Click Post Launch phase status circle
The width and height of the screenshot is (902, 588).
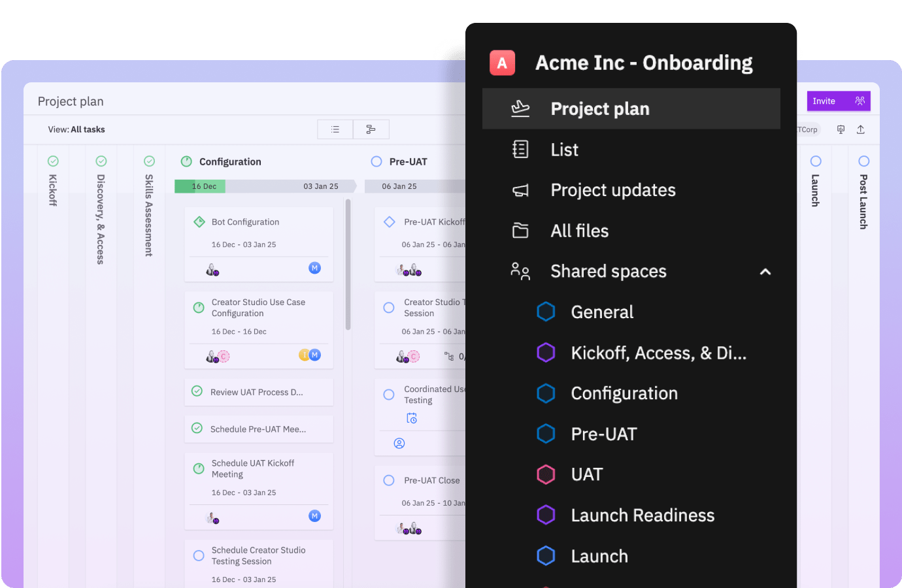pyautogui.click(x=864, y=161)
